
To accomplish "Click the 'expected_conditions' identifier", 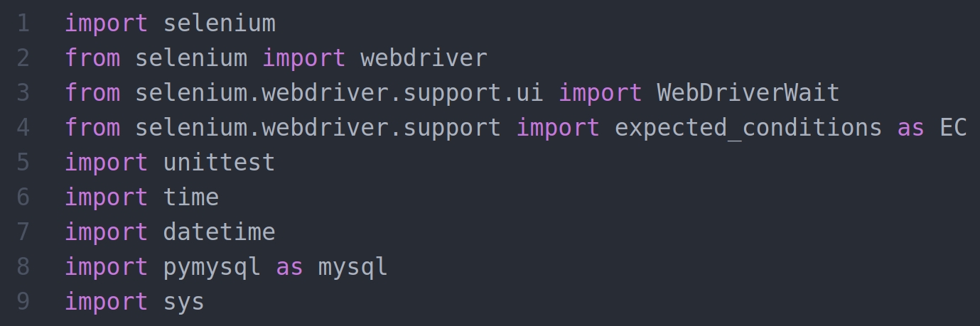I will pyautogui.click(x=748, y=128).
